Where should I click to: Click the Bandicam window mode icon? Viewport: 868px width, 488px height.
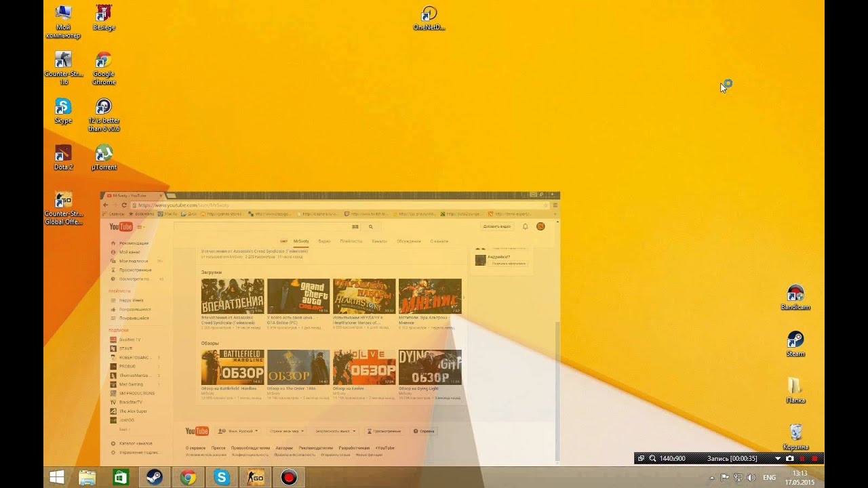pos(641,459)
